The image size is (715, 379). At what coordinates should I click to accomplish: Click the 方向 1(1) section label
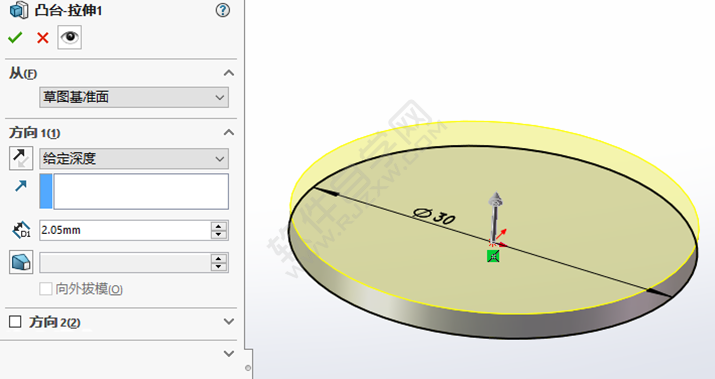coord(35,133)
